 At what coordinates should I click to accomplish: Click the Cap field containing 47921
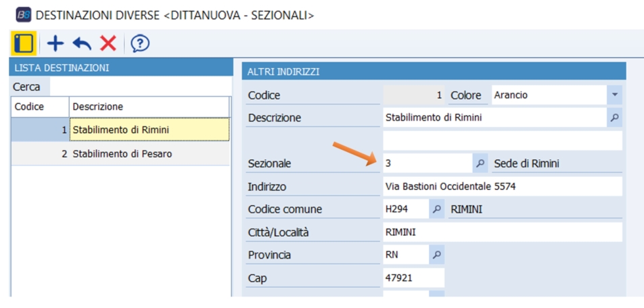pyautogui.click(x=413, y=278)
